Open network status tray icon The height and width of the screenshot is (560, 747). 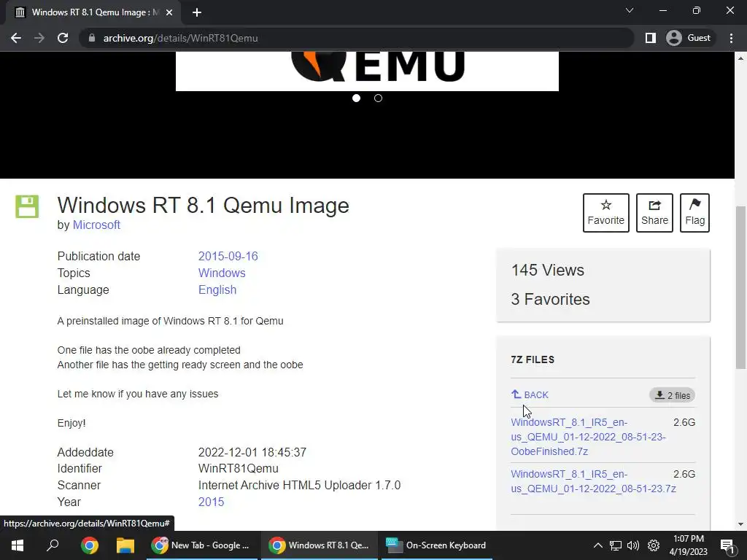click(616, 545)
